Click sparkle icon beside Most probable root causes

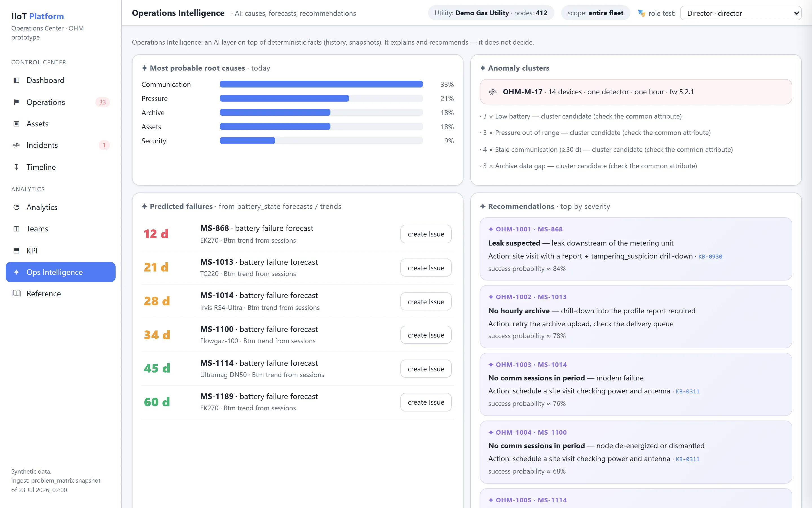point(144,68)
